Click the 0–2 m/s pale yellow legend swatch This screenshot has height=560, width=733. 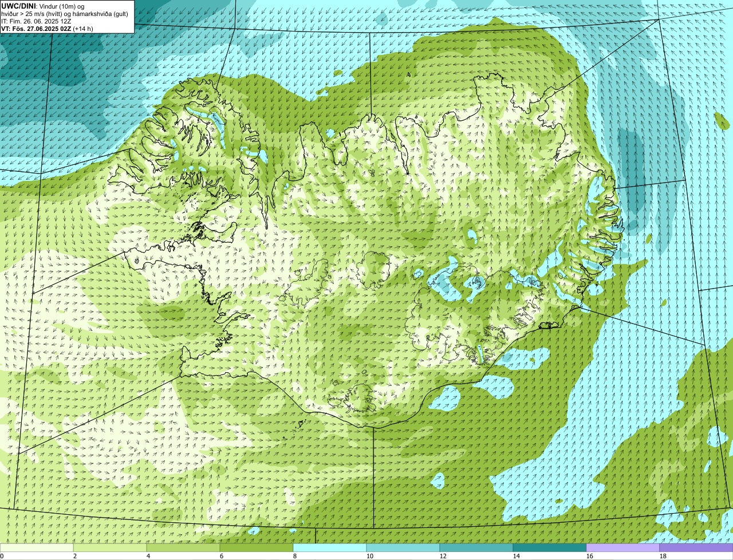[x=37, y=548]
